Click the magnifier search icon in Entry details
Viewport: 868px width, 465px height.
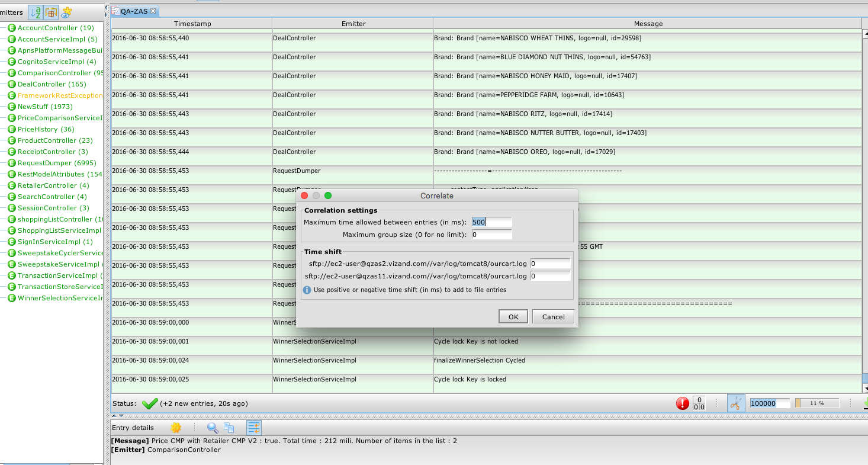(x=212, y=428)
